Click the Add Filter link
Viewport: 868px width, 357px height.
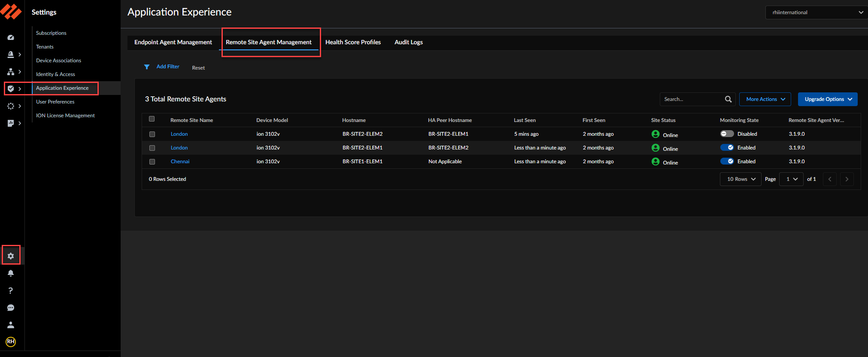[168, 67]
